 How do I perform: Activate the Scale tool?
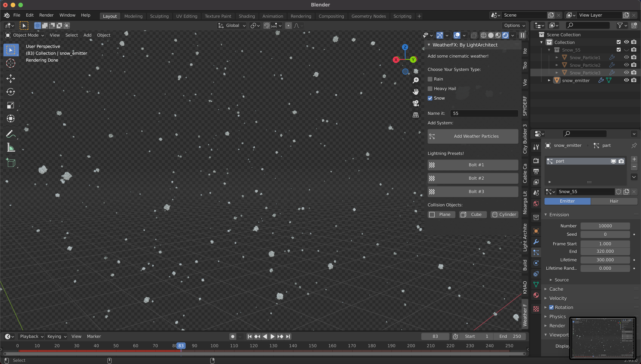pos(10,105)
